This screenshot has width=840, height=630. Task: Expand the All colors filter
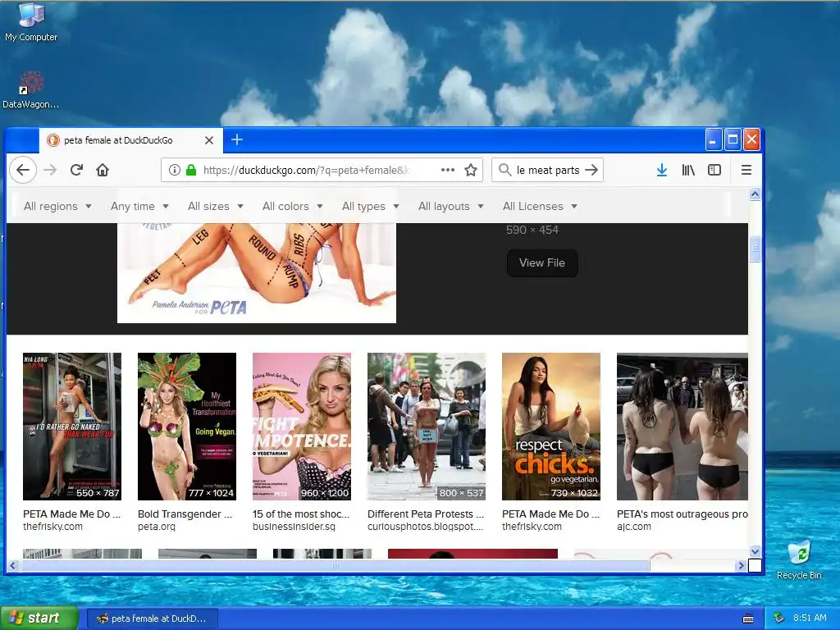click(293, 206)
